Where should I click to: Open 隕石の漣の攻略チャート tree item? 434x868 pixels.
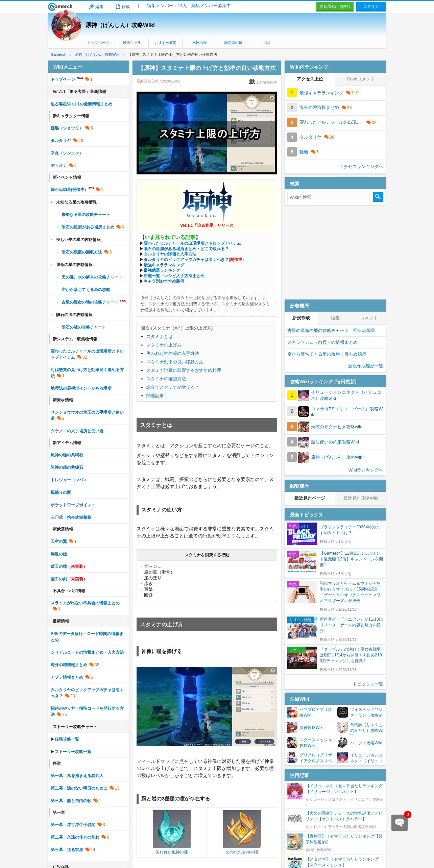[83, 327]
